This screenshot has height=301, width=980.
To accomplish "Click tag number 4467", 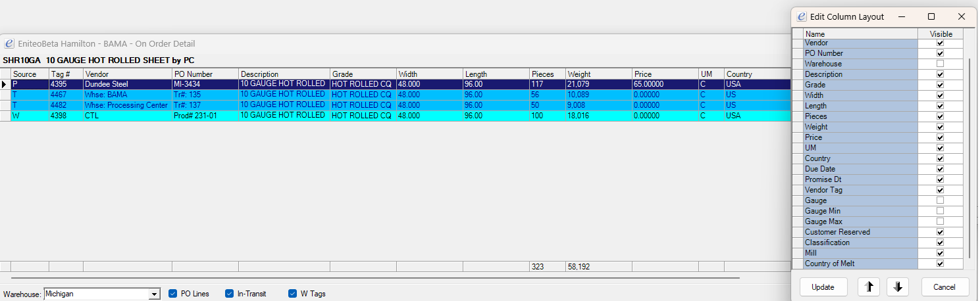I will [x=66, y=95].
